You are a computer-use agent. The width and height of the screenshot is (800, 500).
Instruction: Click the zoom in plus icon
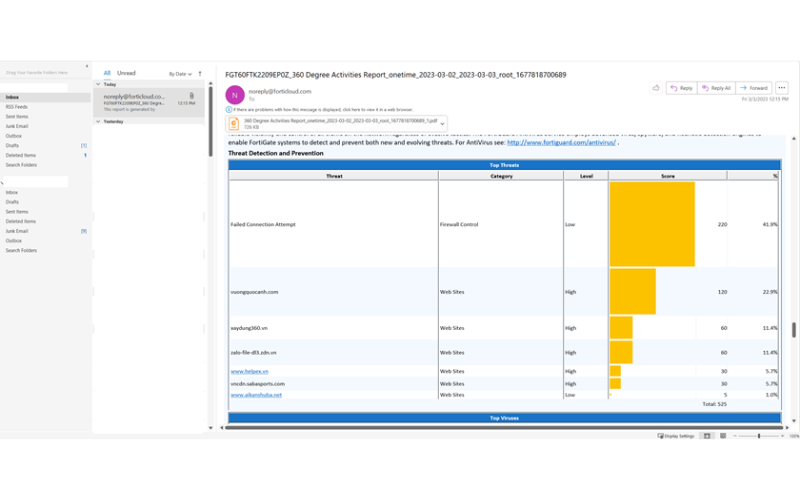click(x=782, y=436)
